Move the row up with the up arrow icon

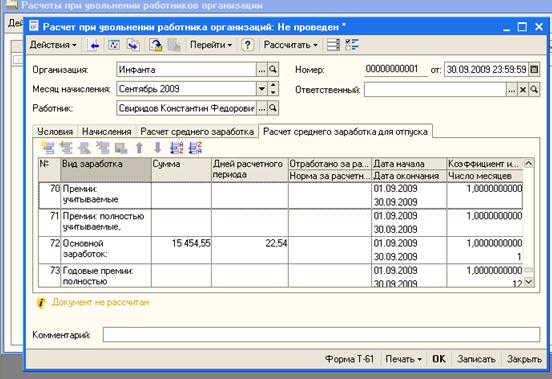click(x=139, y=148)
